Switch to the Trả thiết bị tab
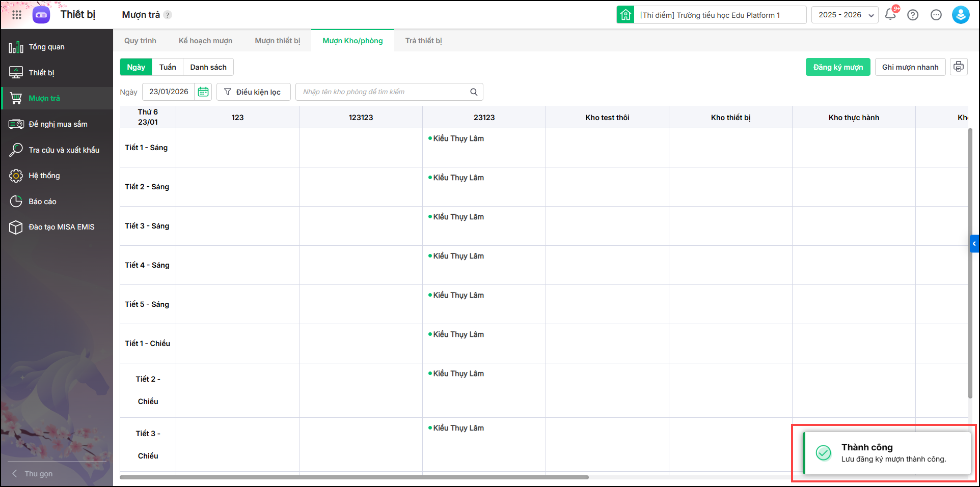Screen dimensions: 980x487 pos(423,41)
